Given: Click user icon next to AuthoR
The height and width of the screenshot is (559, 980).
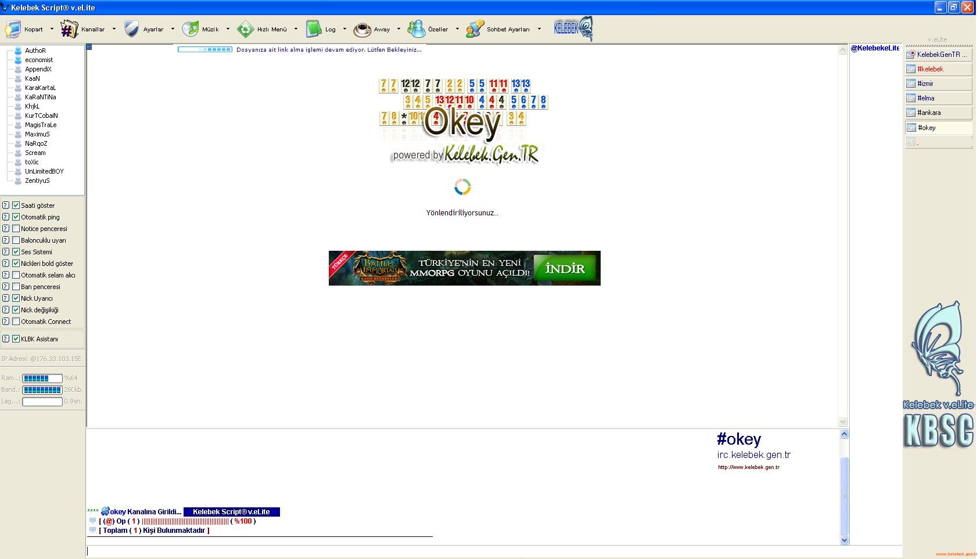Looking at the screenshot, I should click(x=18, y=51).
